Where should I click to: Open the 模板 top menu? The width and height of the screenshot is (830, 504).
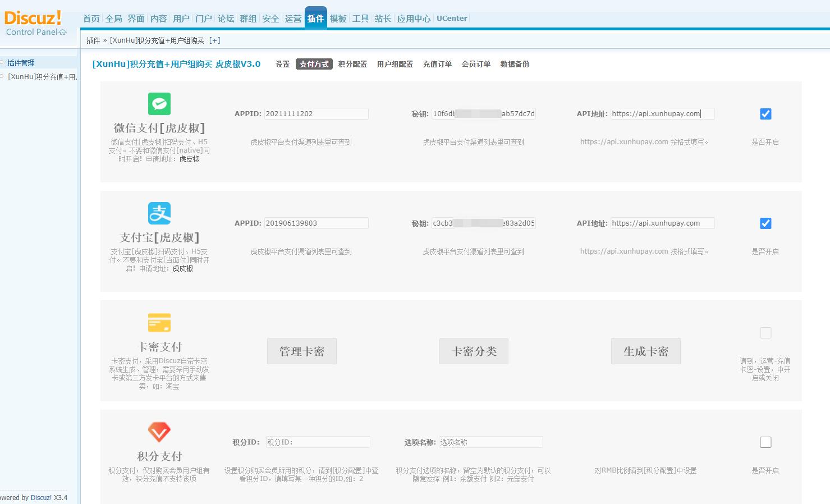click(x=338, y=19)
